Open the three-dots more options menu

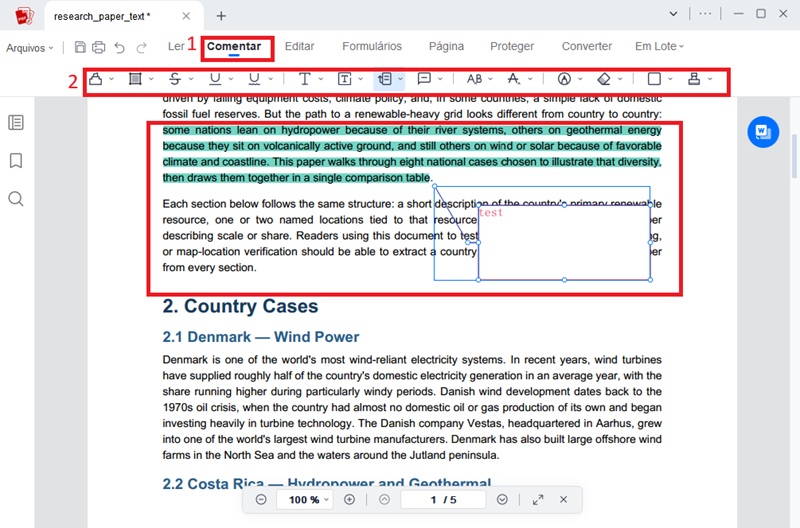pos(705,14)
